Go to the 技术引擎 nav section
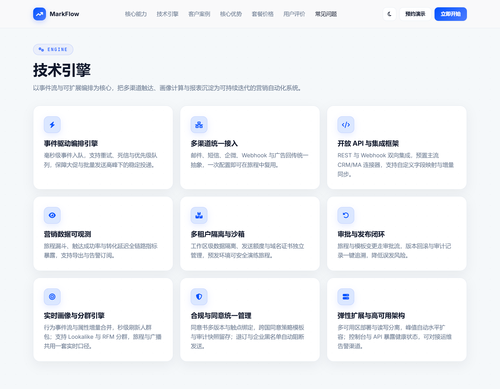500x389 pixels. pos(167,14)
